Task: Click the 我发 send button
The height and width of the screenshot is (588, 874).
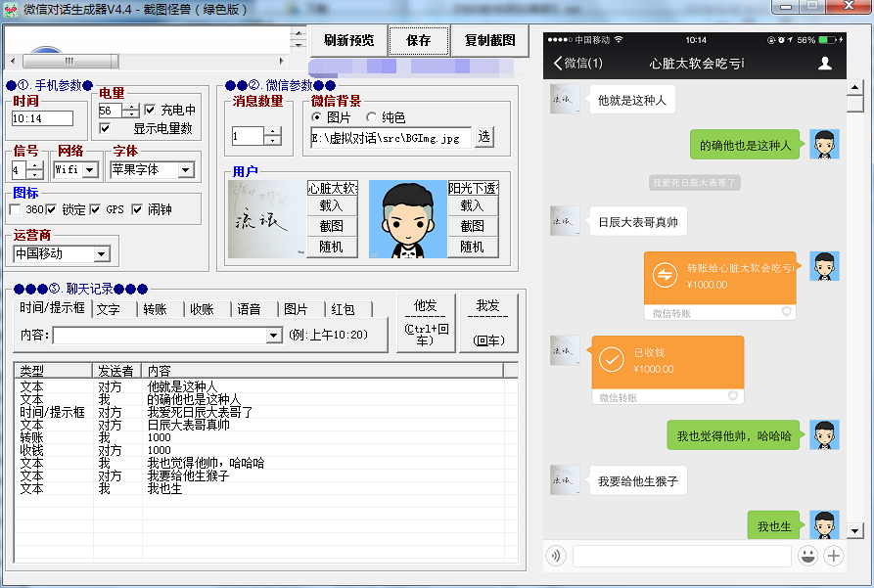Action: tap(488, 323)
